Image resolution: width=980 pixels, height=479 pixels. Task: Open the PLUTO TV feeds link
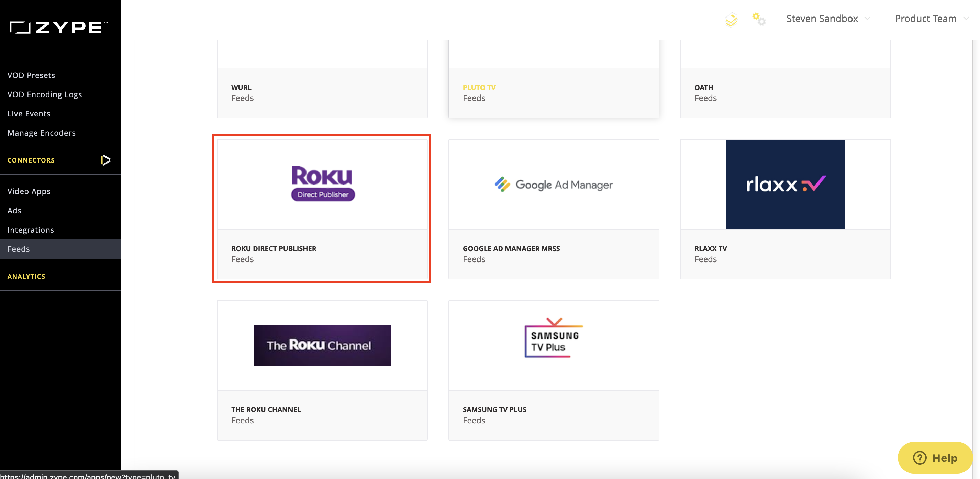click(x=479, y=88)
